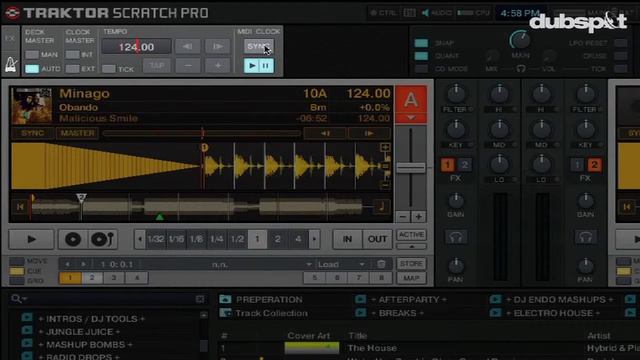Nudge deck A tempo bend forward
Screen dimensions: 640x360
pos(369,133)
